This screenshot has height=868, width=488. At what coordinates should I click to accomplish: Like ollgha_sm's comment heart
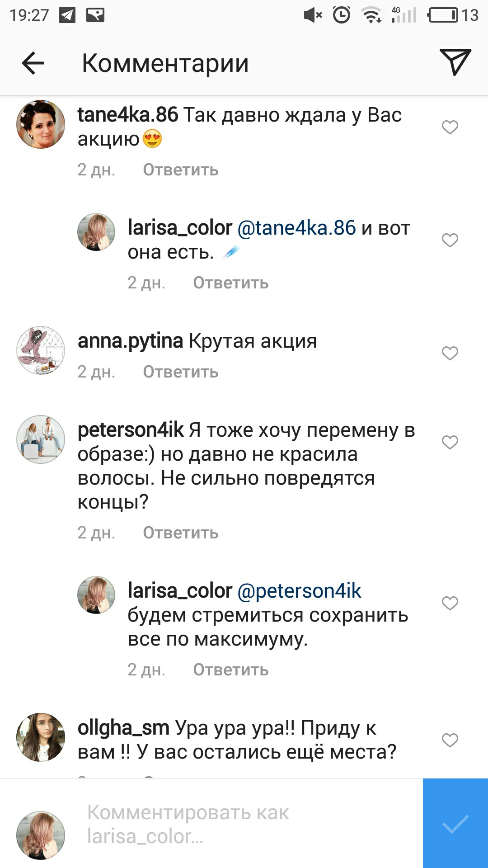(x=450, y=740)
